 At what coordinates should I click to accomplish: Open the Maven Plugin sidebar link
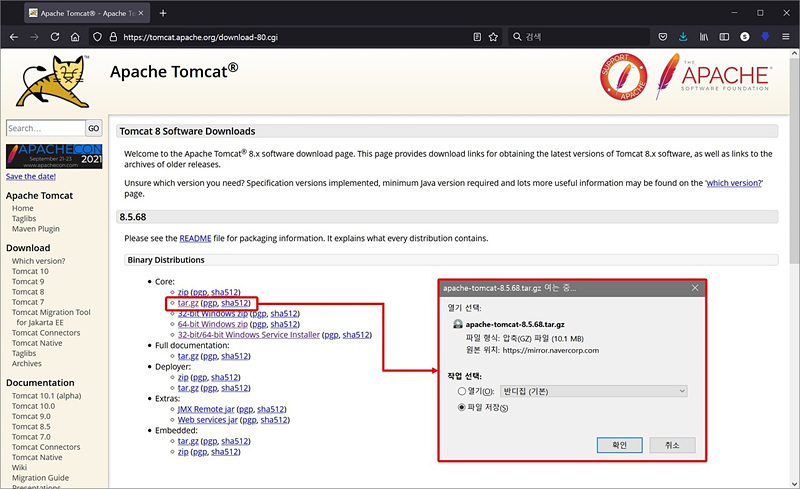pyautogui.click(x=36, y=229)
